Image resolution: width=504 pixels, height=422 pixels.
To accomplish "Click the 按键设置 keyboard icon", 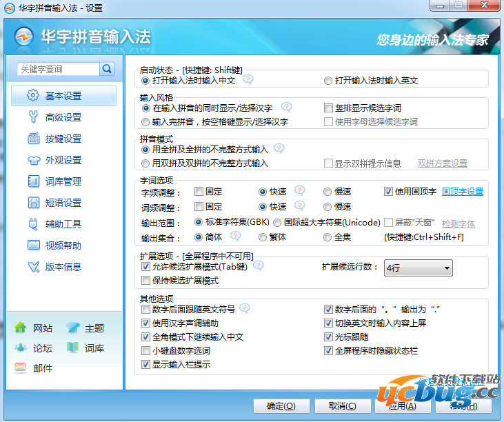I will (33, 139).
